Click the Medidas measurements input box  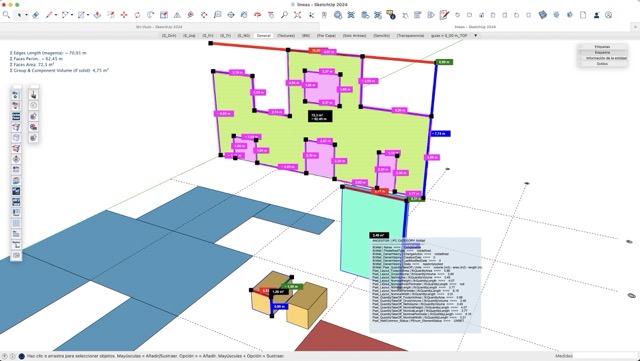(605, 356)
